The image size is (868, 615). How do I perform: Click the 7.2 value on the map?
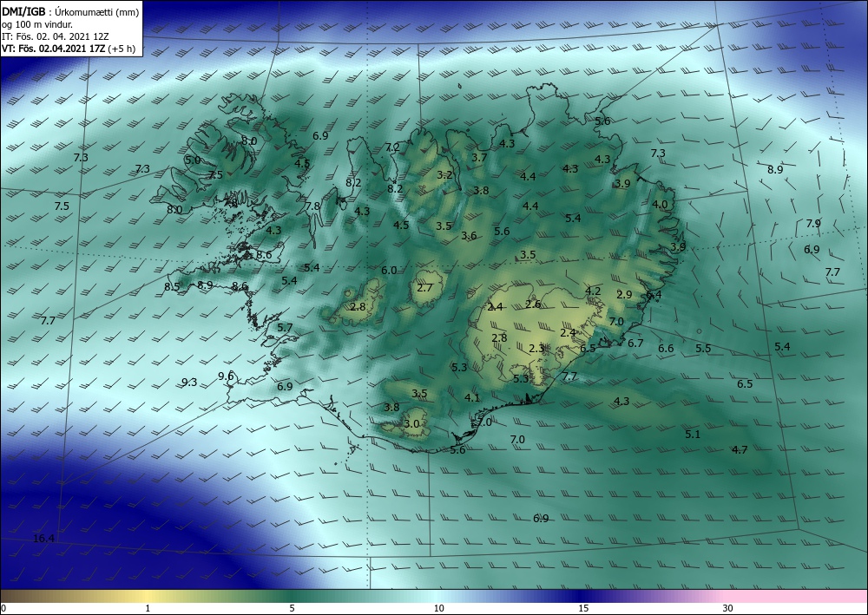pyautogui.click(x=392, y=147)
